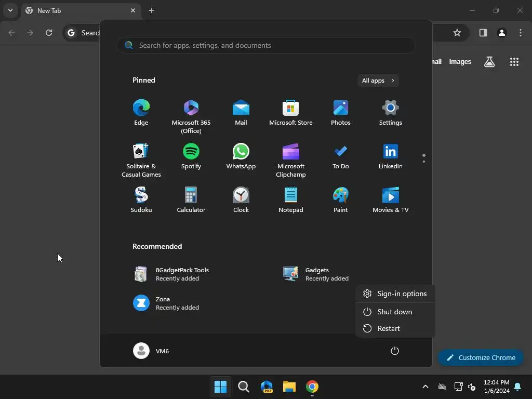Viewport: 532px width, 399px height.
Task: Open the Paint app
Action: tap(341, 200)
